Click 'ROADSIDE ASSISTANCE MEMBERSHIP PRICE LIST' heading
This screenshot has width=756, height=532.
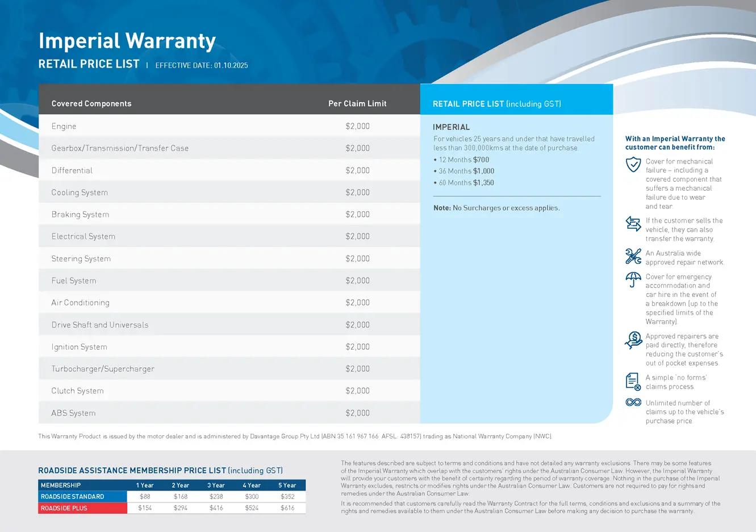(x=160, y=470)
